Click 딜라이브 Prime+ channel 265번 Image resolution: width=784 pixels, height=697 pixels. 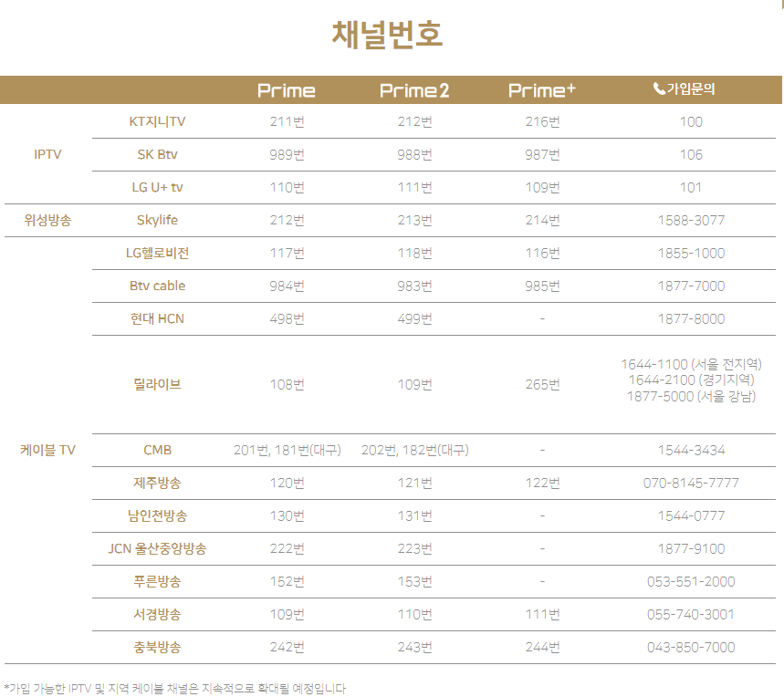click(x=542, y=385)
